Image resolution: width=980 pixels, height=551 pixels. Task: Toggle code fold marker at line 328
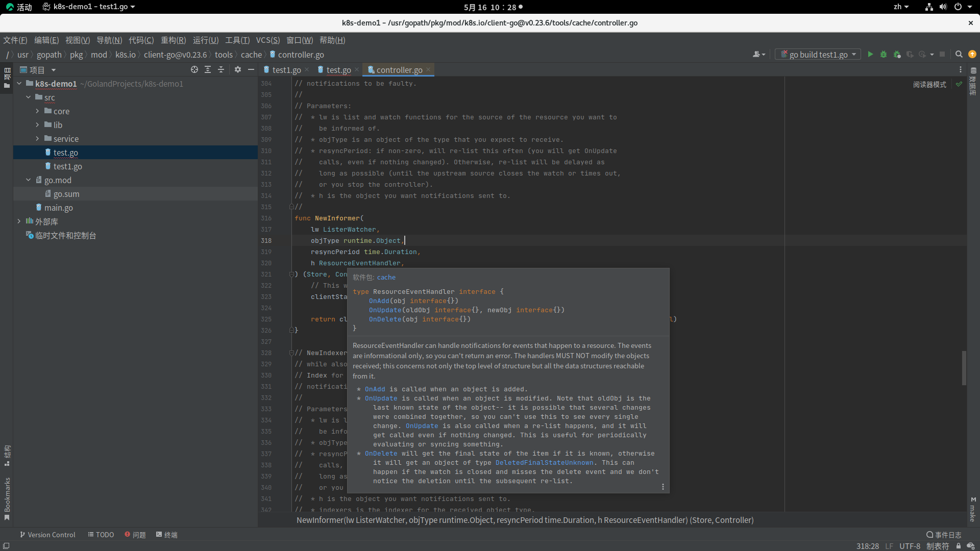[x=291, y=353]
